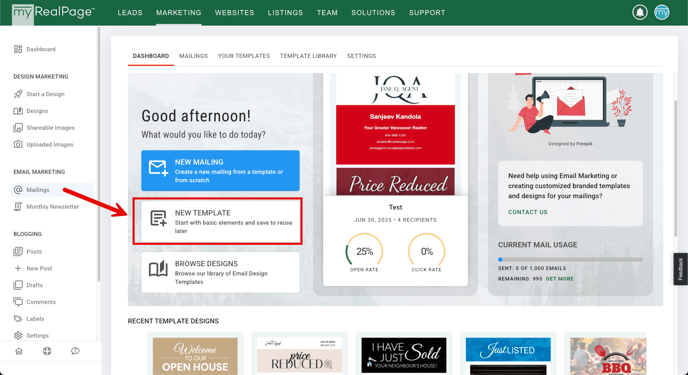Image resolution: width=688 pixels, height=375 pixels.
Task: Click the Start a Design rocket icon
Action: [x=18, y=94]
